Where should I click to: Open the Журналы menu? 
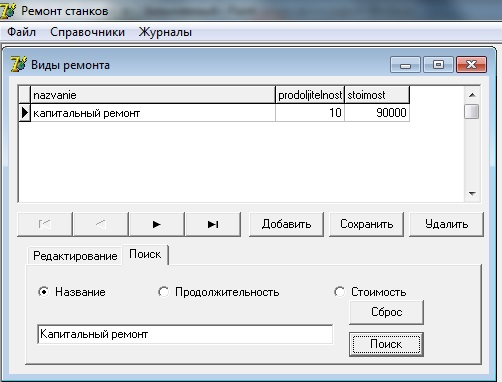tap(165, 32)
